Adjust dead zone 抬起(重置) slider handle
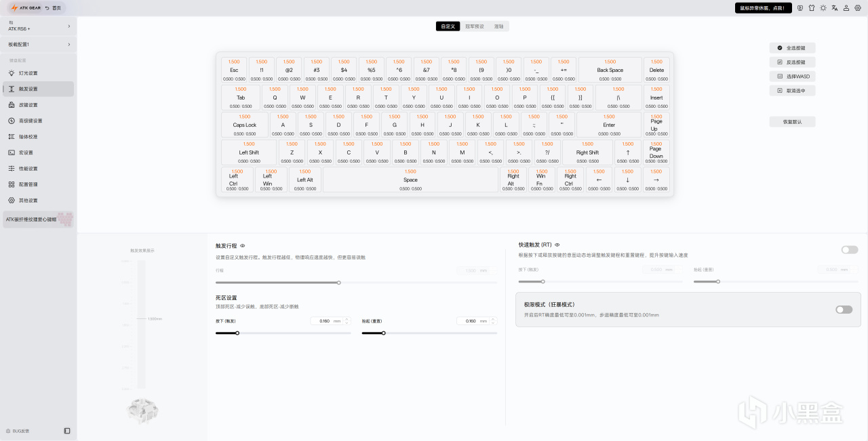The image size is (868, 441). 383,333
